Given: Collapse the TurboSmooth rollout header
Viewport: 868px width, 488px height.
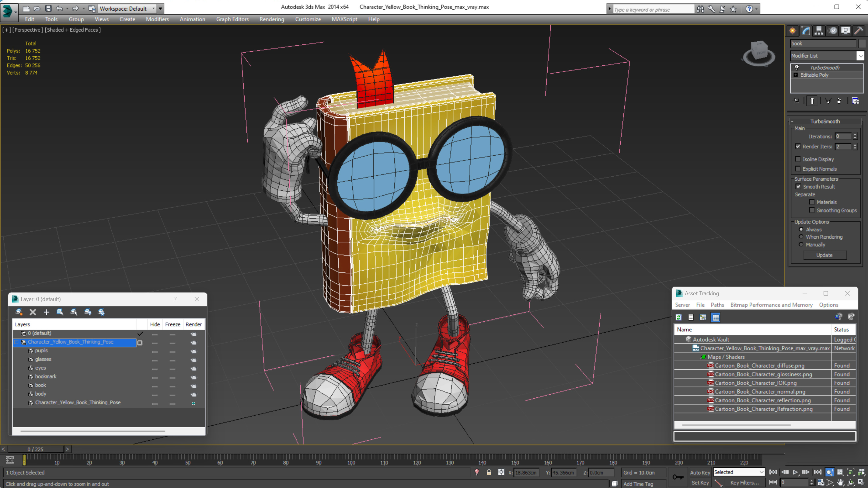Looking at the screenshot, I should (825, 121).
